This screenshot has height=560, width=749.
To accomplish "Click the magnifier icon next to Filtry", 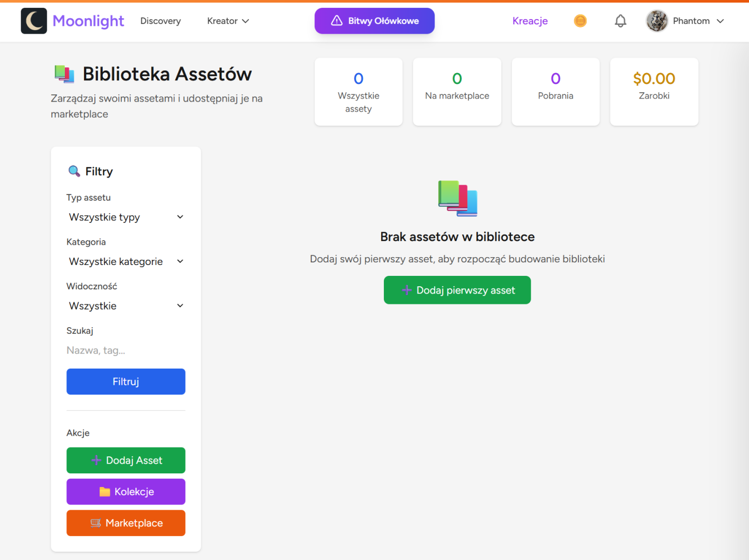I will point(74,171).
